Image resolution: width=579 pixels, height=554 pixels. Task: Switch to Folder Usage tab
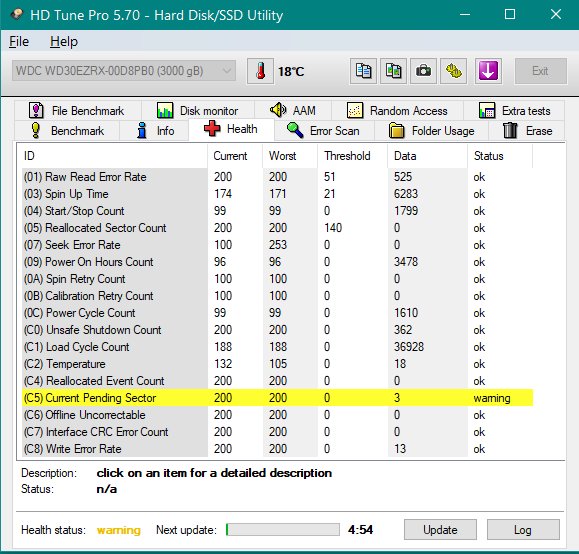[432, 131]
